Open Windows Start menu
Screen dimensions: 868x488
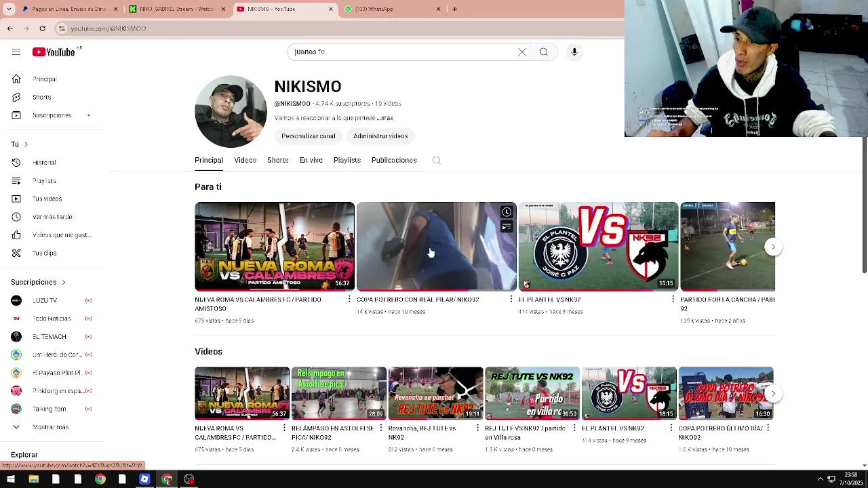pyautogui.click(x=11, y=479)
